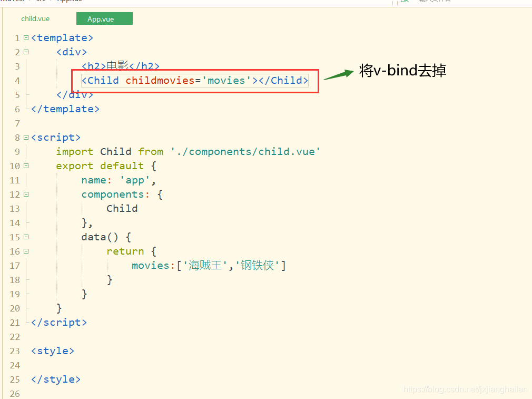532x399 pixels.
Task: Click the data() text on line 15
Action: point(100,237)
